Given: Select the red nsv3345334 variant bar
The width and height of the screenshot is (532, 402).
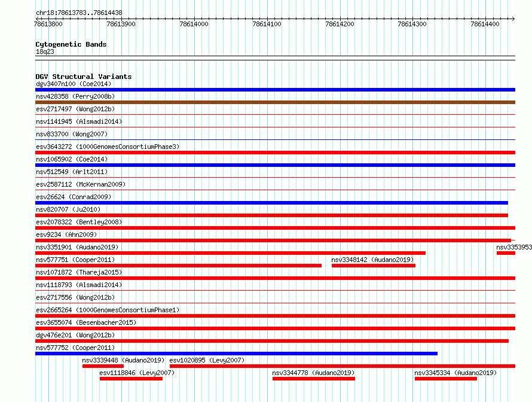Looking at the screenshot, I should click(446, 379).
